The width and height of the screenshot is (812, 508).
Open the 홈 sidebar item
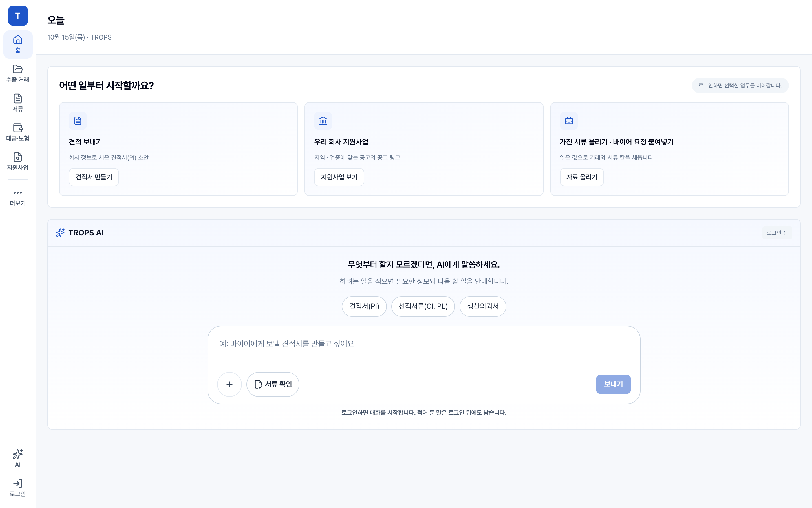click(x=18, y=44)
